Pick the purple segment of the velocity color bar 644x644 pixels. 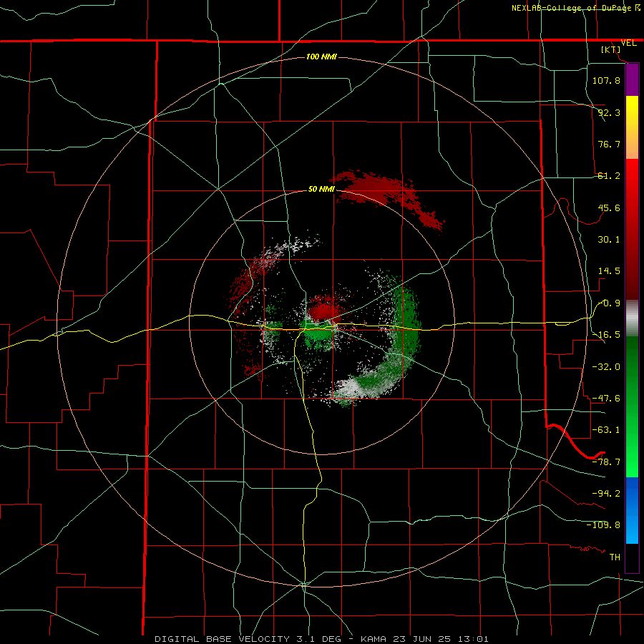point(632,79)
